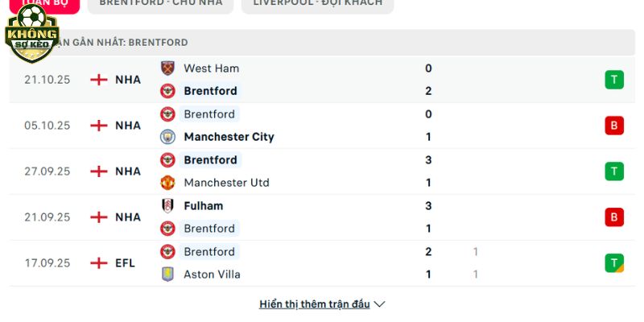This screenshot has height=322, width=644.
Task: Click the Aston Villa club crest
Action: click(x=167, y=275)
